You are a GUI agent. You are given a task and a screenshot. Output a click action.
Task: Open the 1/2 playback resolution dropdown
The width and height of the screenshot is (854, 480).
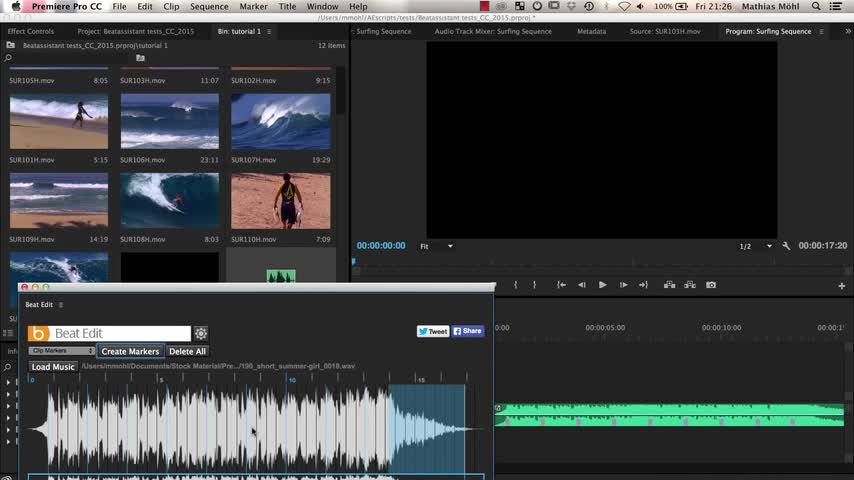click(x=756, y=246)
